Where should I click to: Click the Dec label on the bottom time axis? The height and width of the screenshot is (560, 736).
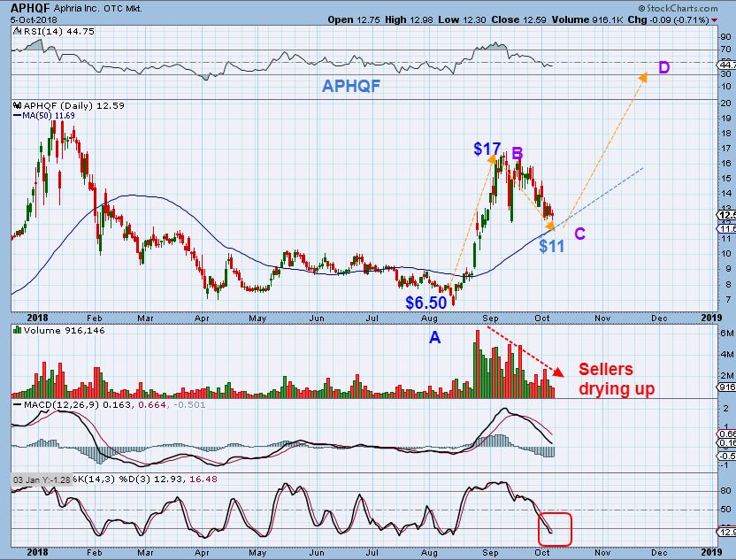[x=659, y=553]
